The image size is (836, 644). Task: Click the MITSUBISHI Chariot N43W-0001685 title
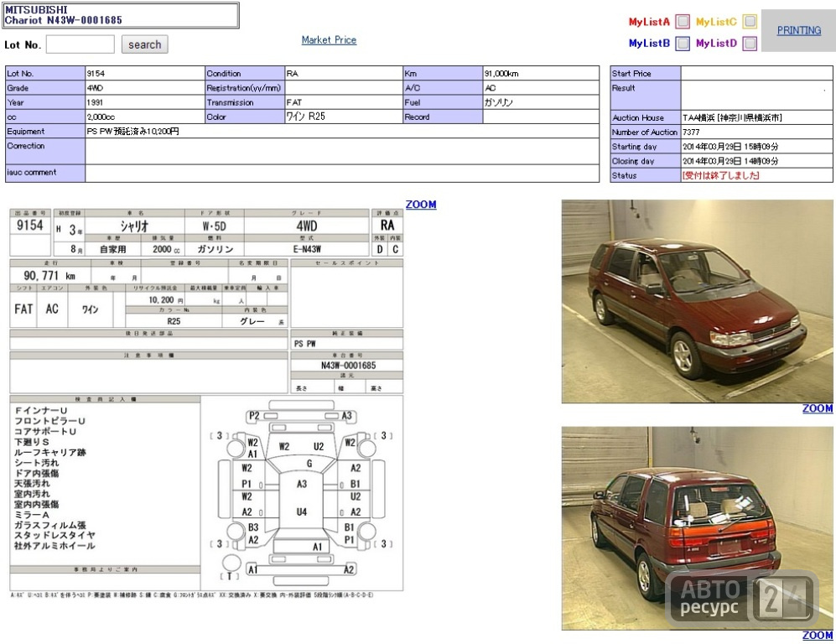[x=120, y=15]
